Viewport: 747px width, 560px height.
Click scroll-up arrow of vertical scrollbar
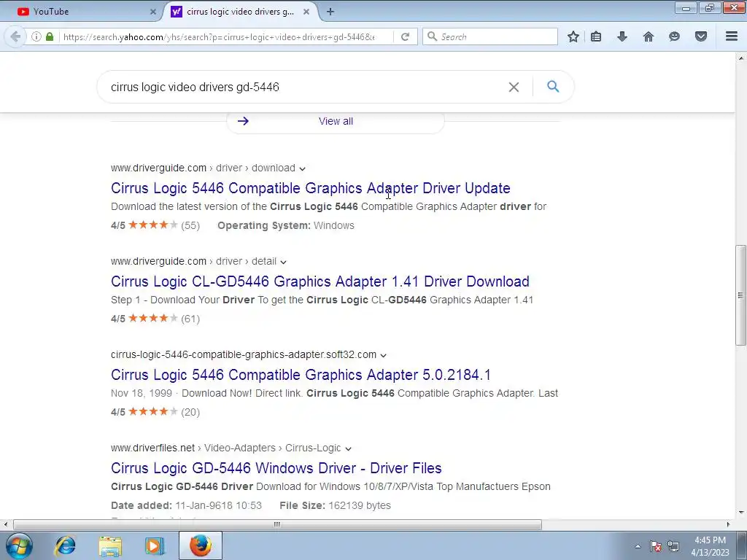(x=740, y=58)
